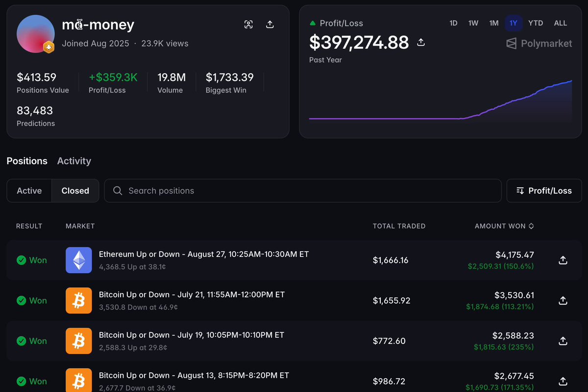Click the Won checkmark on July 21 row

point(21,300)
